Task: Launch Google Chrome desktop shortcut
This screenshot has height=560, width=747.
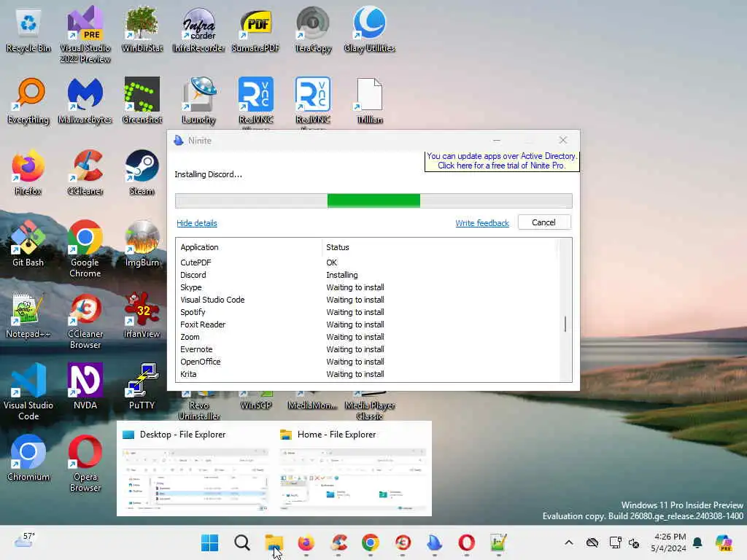Action: pyautogui.click(x=85, y=249)
